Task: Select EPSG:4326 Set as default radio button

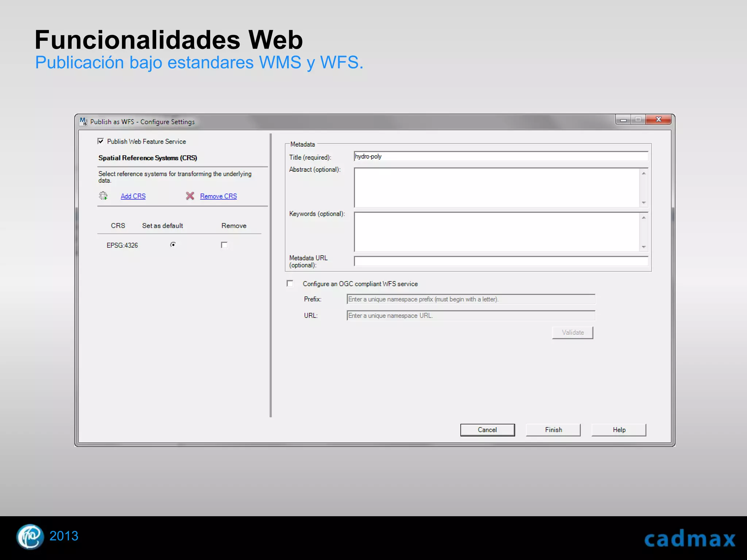Action: pos(173,245)
